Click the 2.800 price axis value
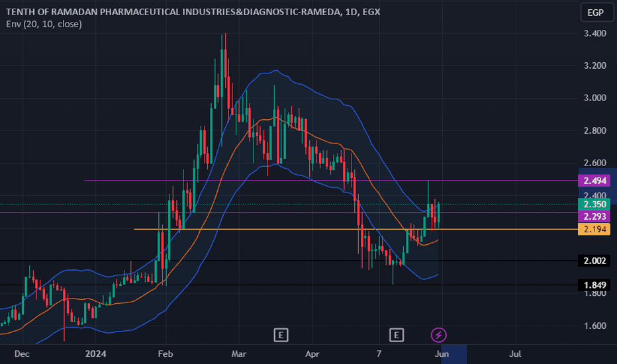Viewport: 617px width, 364px height. tap(594, 130)
